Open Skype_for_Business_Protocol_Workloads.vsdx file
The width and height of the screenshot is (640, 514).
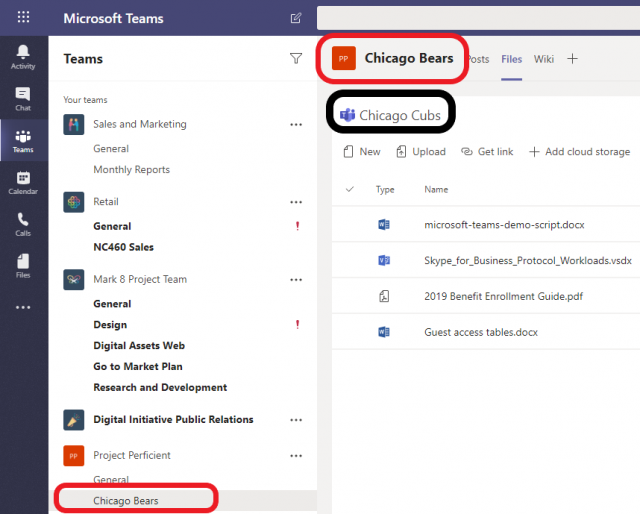[528, 260]
